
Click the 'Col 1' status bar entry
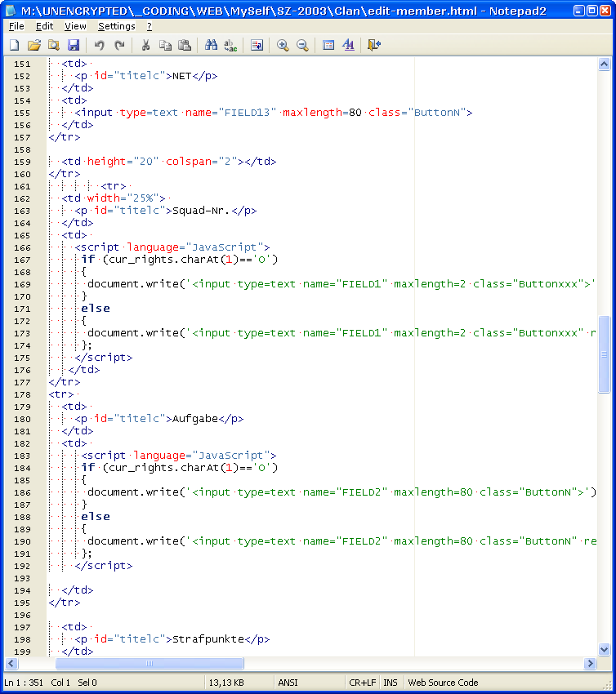60,683
